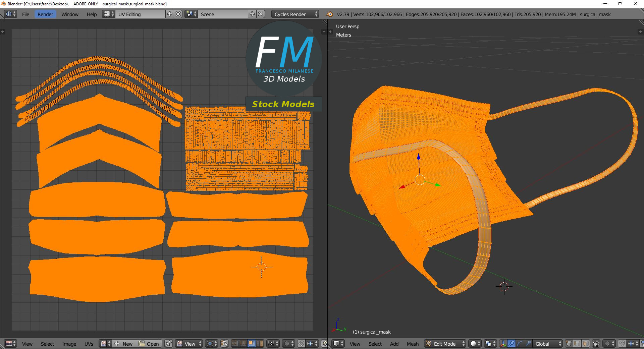Open the Info editor type selector
The height and width of the screenshot is (349, 644).
coord(10,14)
